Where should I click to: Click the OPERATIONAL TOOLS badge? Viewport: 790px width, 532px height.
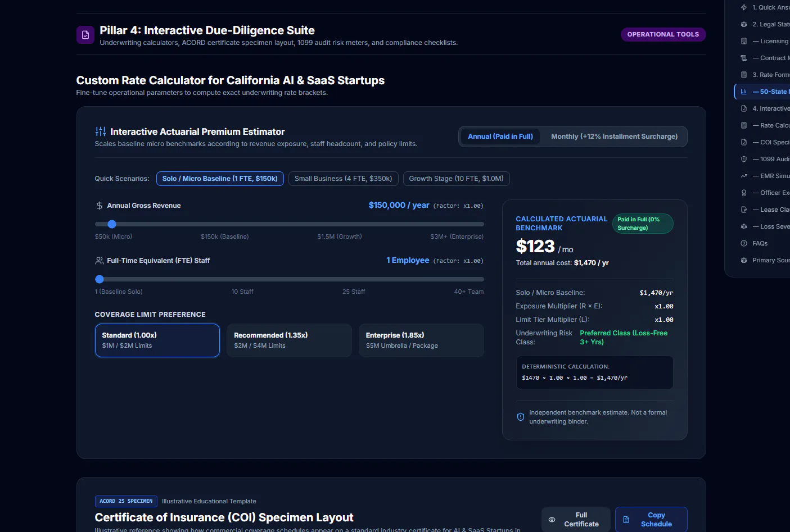[x=663, y=34]
